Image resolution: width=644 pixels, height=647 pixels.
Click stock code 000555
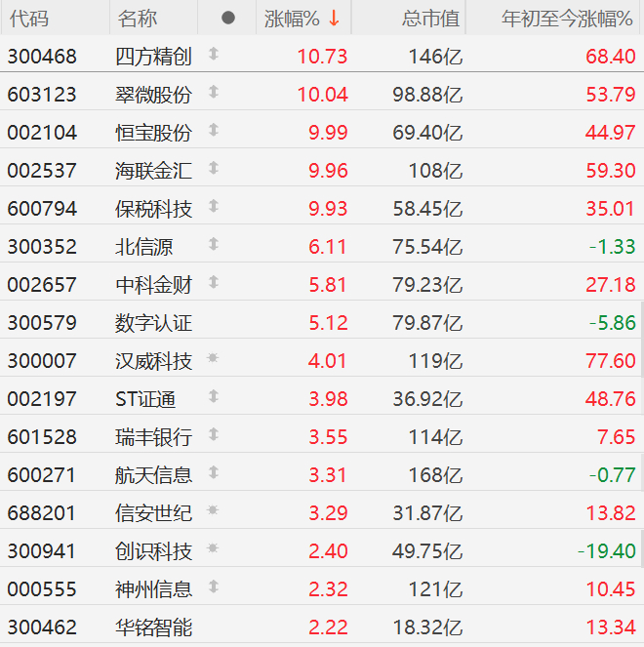pos(42,589)
